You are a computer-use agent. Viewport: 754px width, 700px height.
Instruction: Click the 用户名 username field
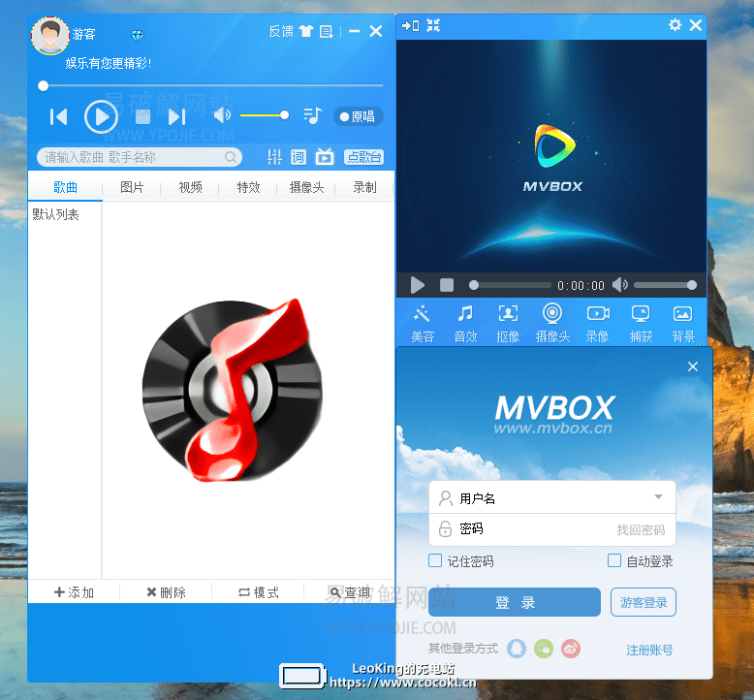point(552,497)
